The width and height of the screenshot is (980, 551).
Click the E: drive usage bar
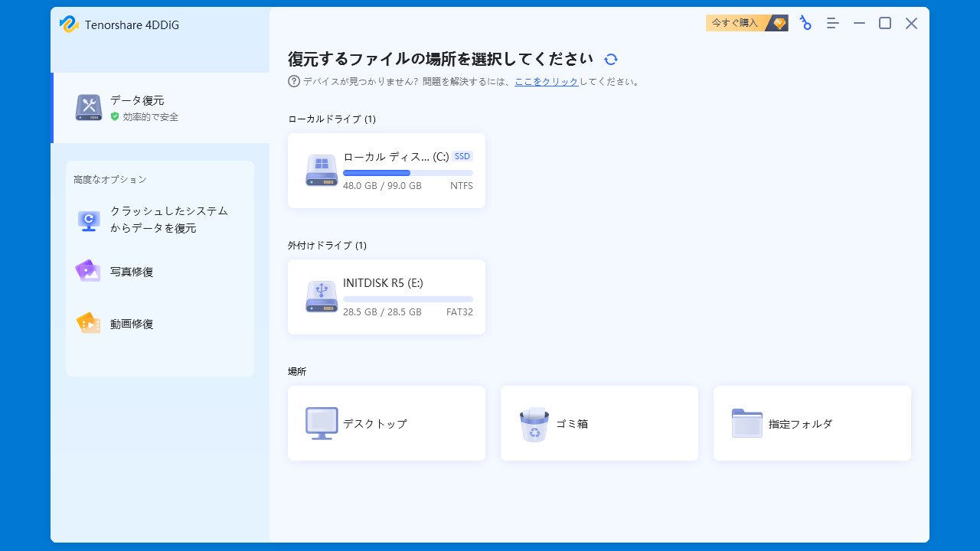pos(408,299)
